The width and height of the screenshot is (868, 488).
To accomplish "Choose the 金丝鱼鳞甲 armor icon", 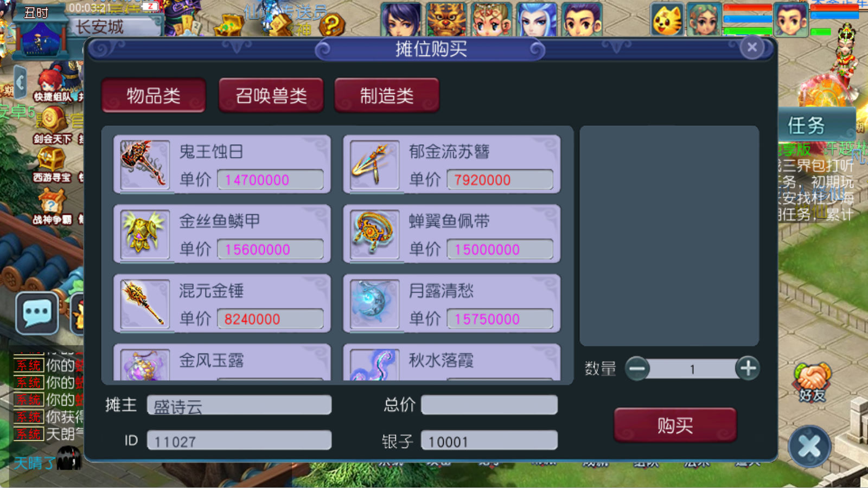I will tap(144, 234).
